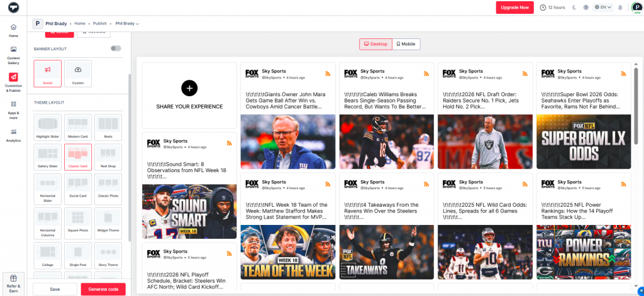Screen dimensions: 644x296
Task: Choose the Square Photo theme
Action: tap(78, 222)
